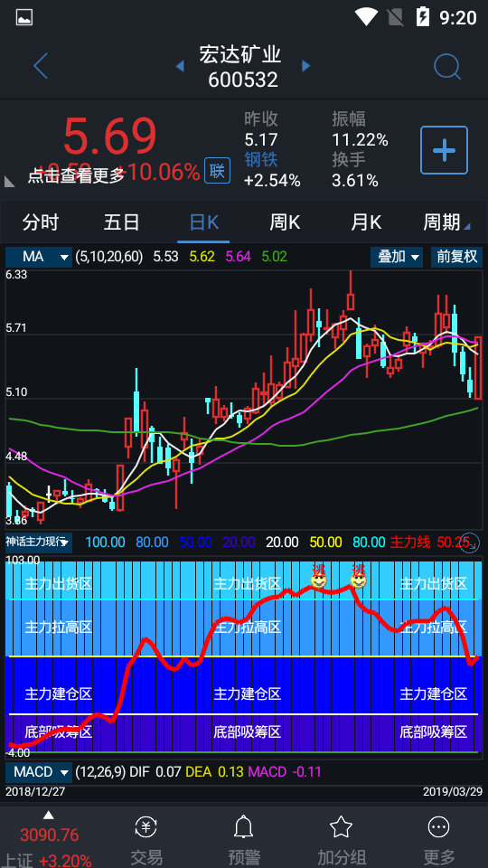Tap the circular arrow icon by 主力线
Screen dimensions: 488x868
click(x=470, y=543)
